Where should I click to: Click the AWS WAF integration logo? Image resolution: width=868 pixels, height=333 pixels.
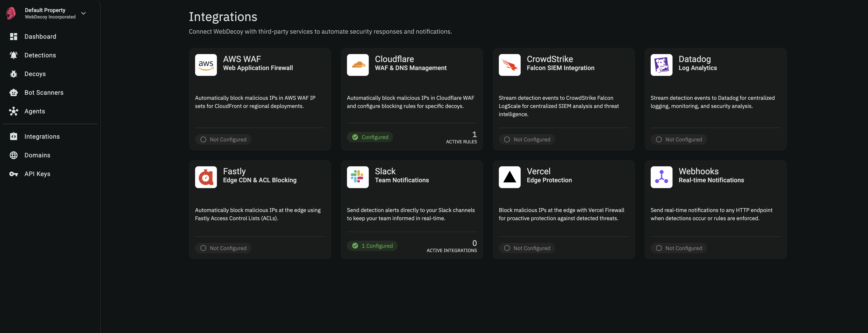206,65
